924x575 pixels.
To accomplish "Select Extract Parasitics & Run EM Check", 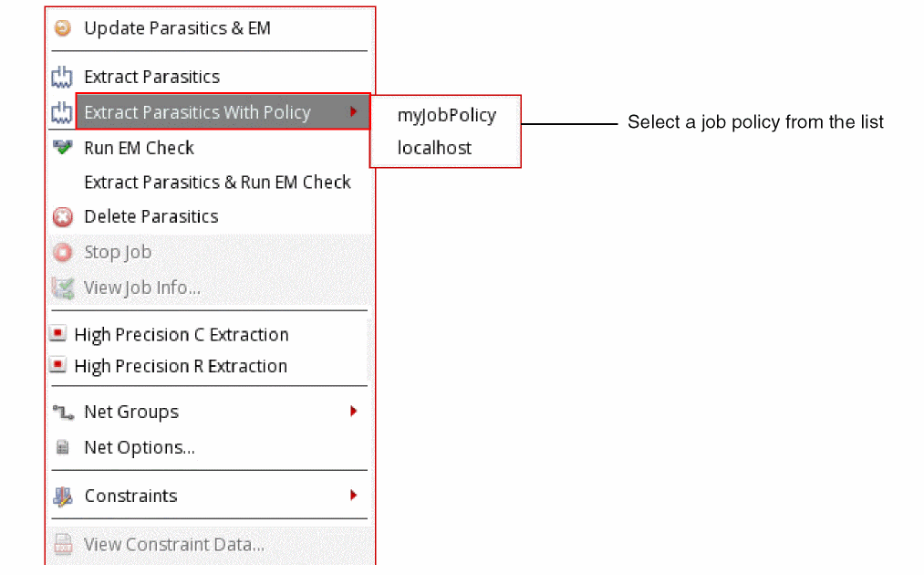I will [217, 183].
